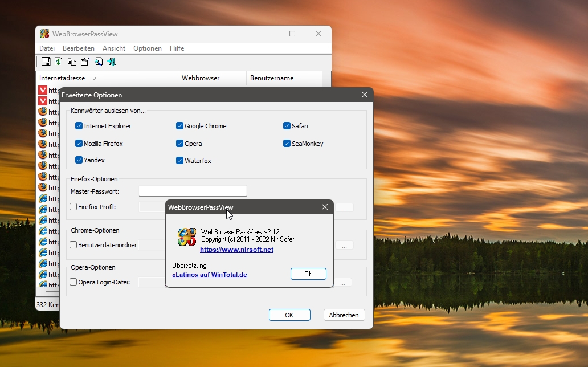Open the Optionen menu
This screenshot has height=367, width=588.
pyautogui.click(x=148, y=48)
